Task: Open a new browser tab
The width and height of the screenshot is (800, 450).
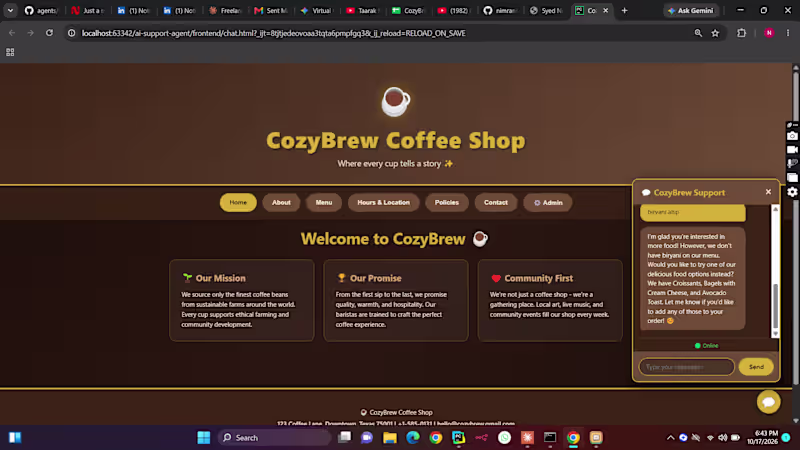Action: tap(624, 10)
